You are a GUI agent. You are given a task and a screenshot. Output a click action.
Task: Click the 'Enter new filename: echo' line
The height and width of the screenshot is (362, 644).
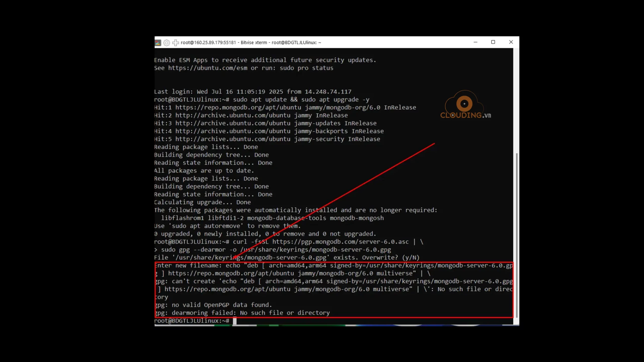(x=334, y=266)
